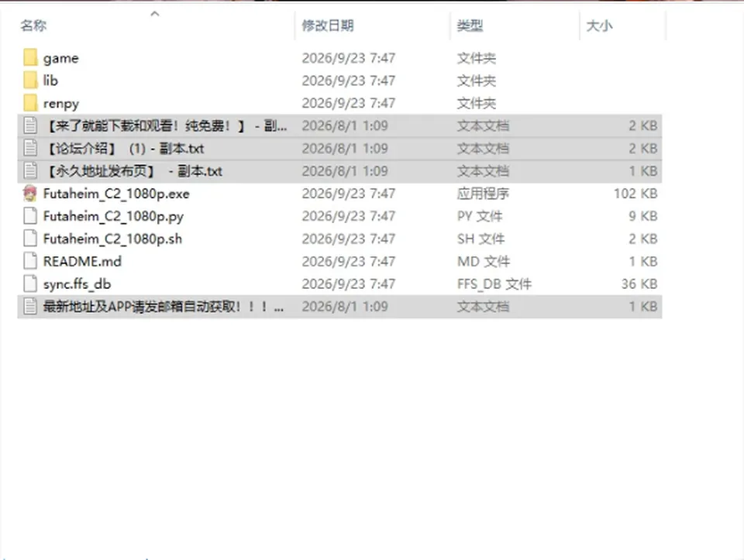This screenshot has height=560, width=744.
Task: Click 文本文档 type in 【永久地址发布页】 row
Action: (x=483, y=170)
